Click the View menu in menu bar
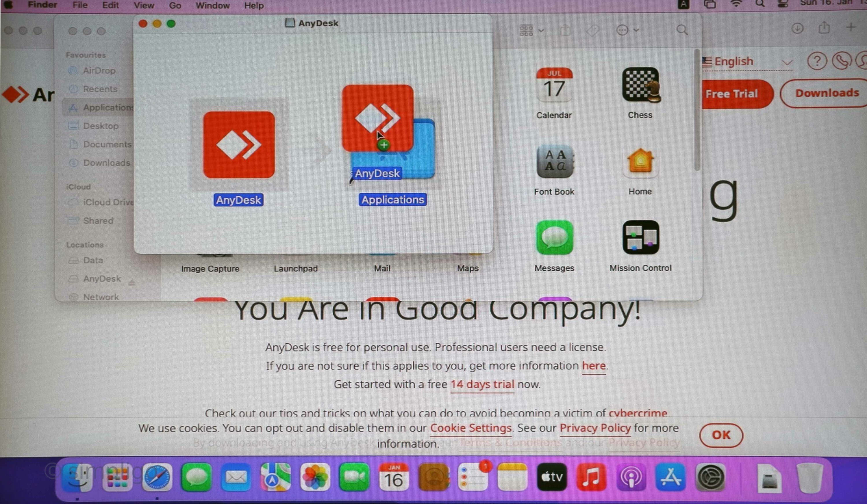Screen dimensions: 867x504 [144, 6]
